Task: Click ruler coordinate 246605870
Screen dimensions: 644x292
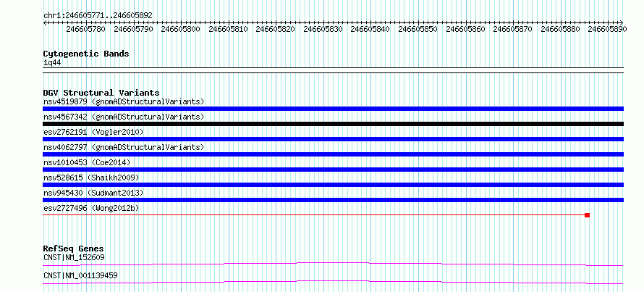Action: click(512, 29)
